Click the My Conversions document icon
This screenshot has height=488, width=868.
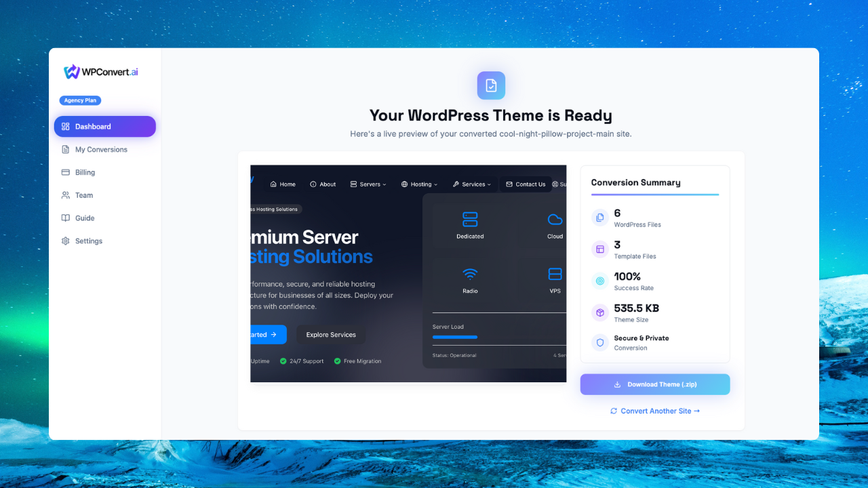point(66,150)
